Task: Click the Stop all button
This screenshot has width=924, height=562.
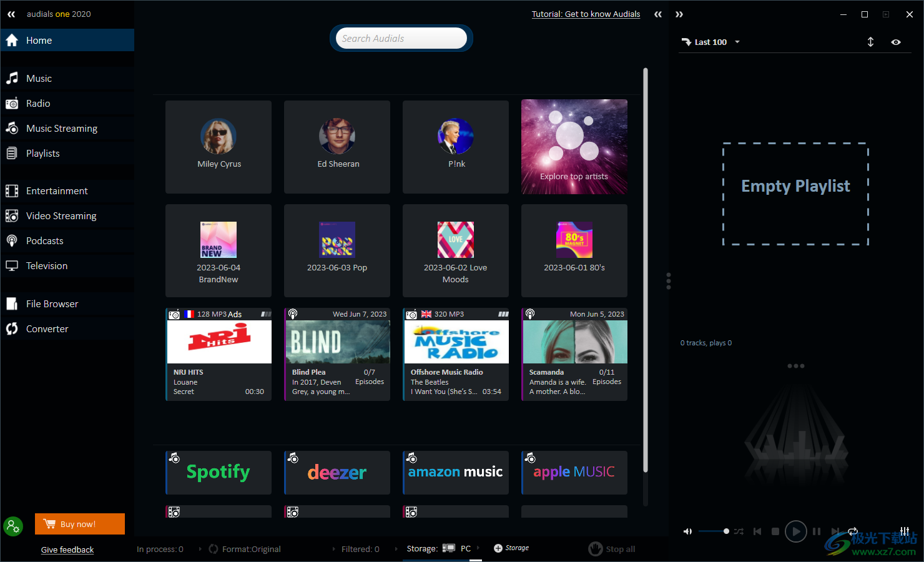Action: (612, 549)
